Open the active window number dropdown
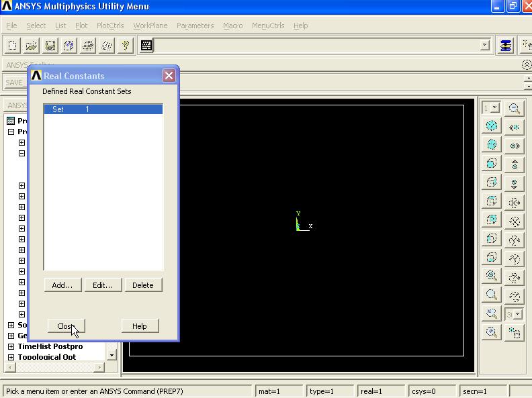 coord(494,108)
